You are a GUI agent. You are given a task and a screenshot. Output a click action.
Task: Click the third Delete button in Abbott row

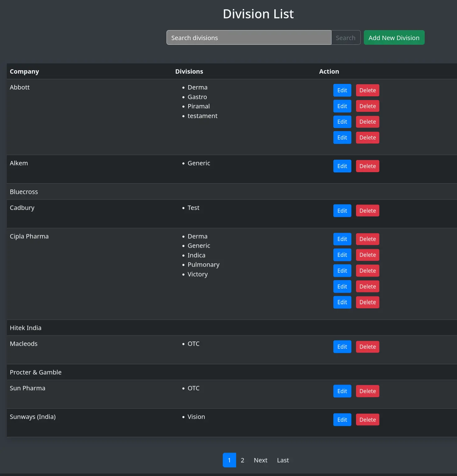coord(368,122)
